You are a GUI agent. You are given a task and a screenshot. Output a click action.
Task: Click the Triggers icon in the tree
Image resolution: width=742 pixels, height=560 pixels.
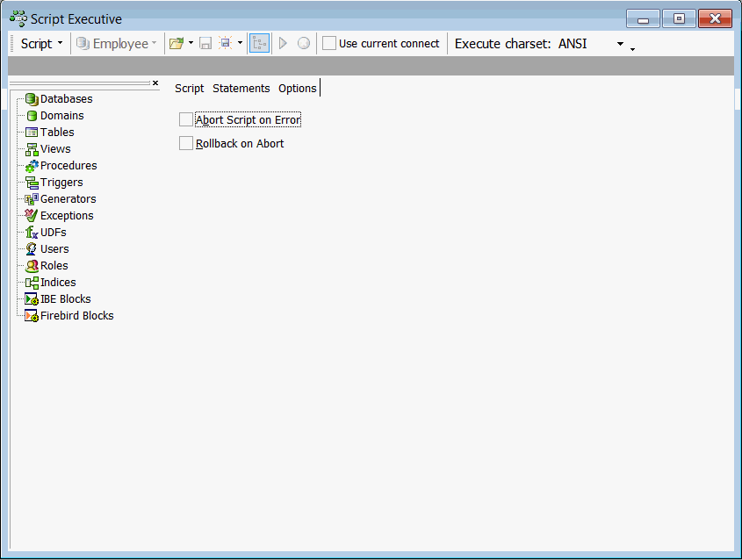click(32, 183)
